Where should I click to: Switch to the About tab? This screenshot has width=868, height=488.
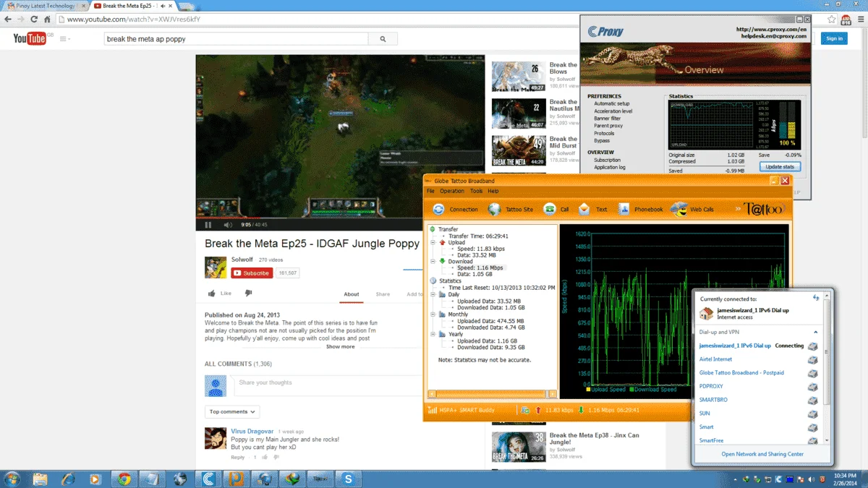click(352, 294)
